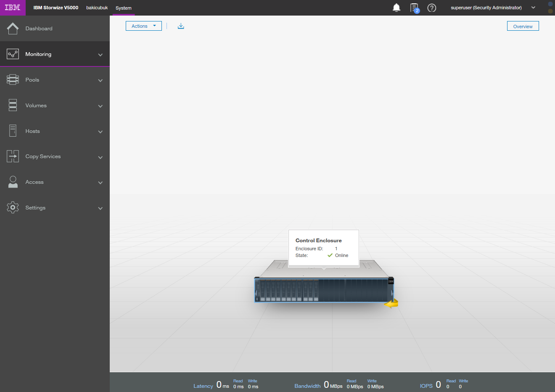Click the Control Enclosure tooltip title
Image resolution: width=555 pixels, height=392 pixels.
click(x=318, y=241)
